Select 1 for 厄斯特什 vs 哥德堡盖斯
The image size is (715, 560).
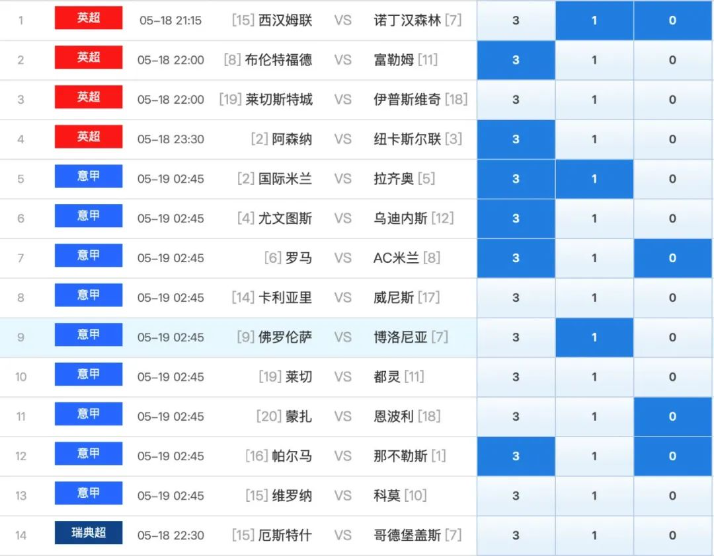tap(594, 535)
